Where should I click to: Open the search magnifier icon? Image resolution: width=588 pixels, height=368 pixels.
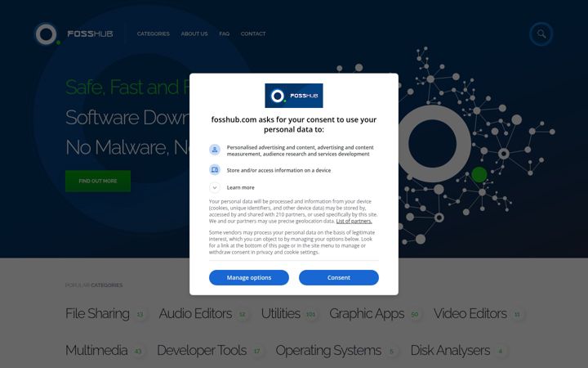tap(541, 34)
